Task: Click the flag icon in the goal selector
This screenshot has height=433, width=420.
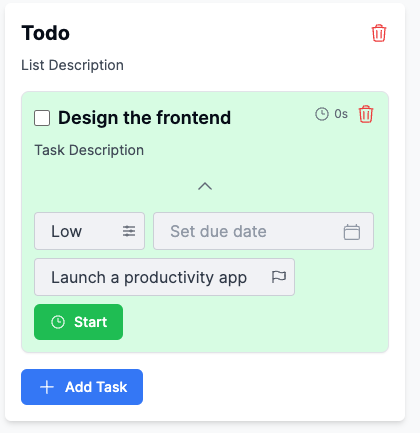Action: (279, 277)
